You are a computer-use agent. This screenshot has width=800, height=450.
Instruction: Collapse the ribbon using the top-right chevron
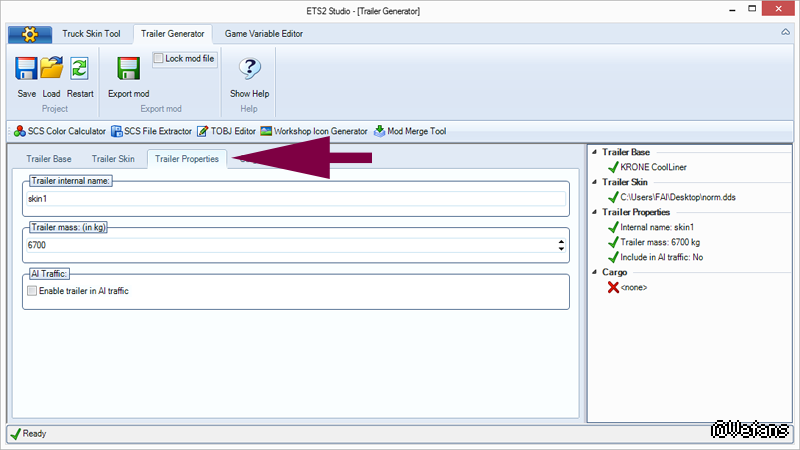click(x=785, y=33)
